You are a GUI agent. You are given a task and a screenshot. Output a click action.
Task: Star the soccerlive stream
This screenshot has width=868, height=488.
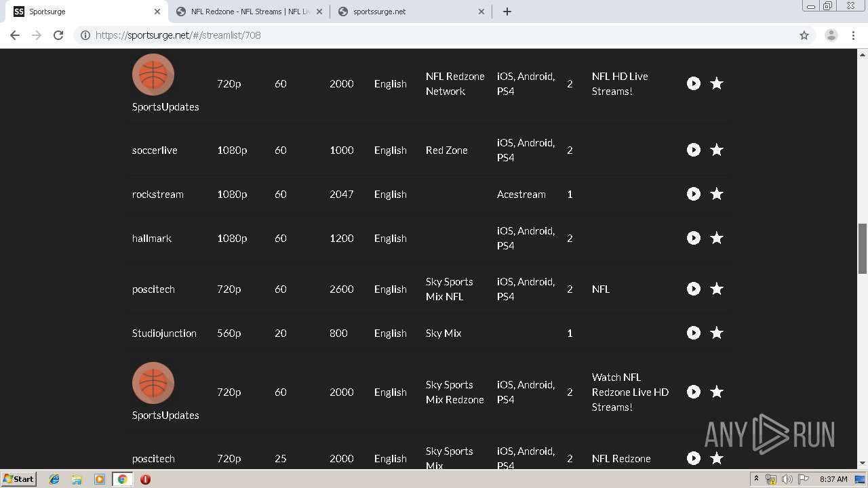point(717,150)
